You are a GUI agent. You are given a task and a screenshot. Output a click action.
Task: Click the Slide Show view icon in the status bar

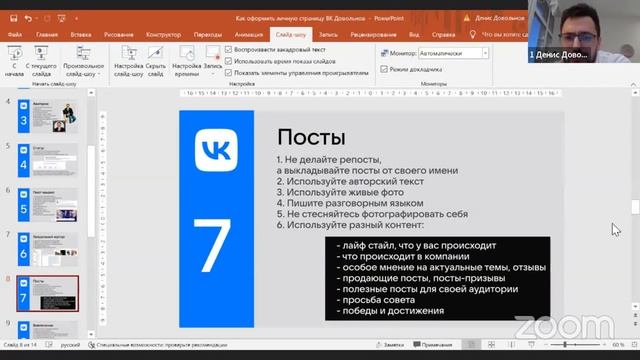click(531, 345)
